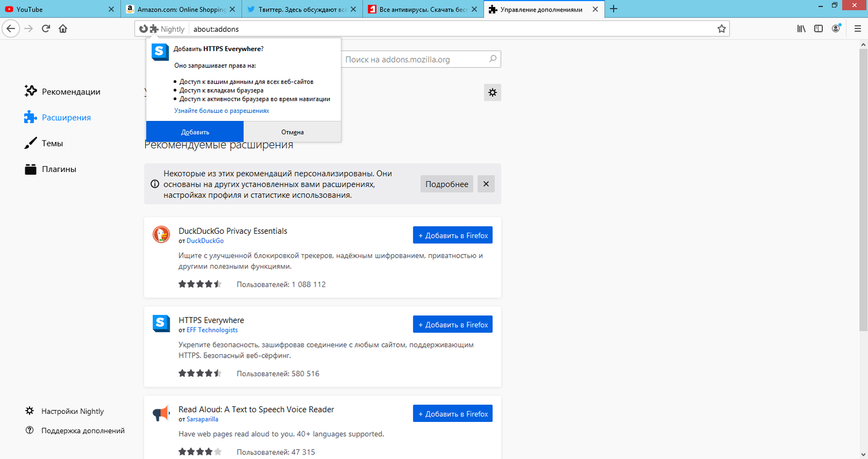Click the Read Aloud star rating
The width and height of the screenshot is (868, 459).
[x=200, y=451]
